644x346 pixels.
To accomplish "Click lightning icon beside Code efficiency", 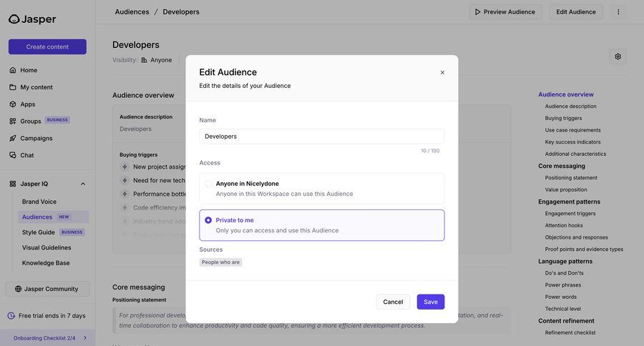I will [x=125, y=208].
